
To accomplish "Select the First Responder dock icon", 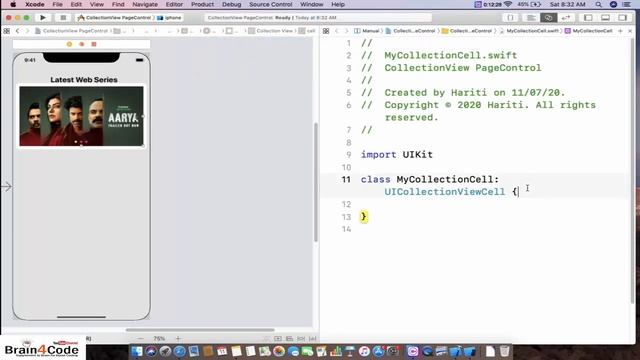I will (82, 44).
